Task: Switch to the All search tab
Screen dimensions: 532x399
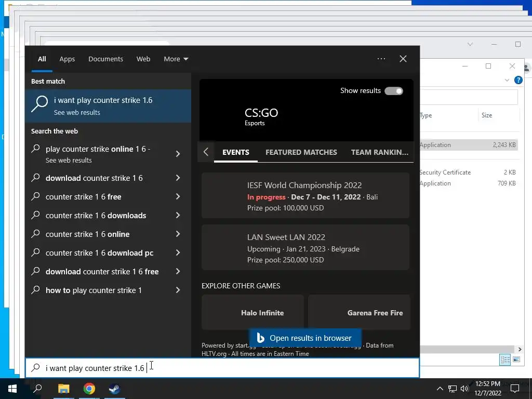Action: coord(42,59)
